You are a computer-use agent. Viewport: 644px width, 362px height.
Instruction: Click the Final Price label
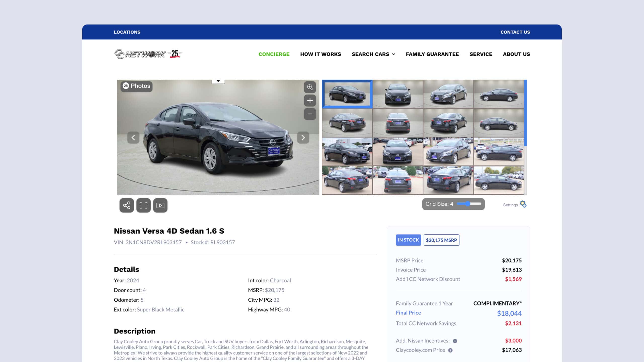point(408,313)
